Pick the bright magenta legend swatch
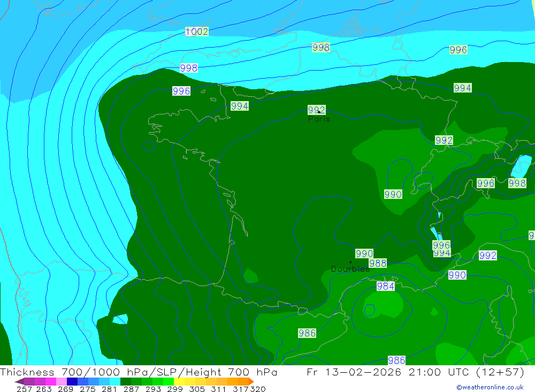This screenshot has height=392, width=535. tap(50, 381)
